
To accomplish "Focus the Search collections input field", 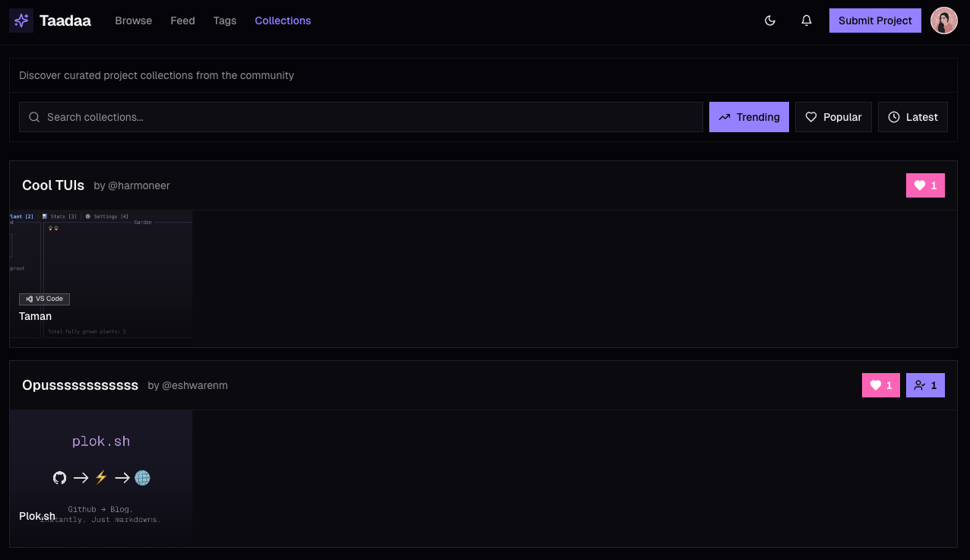I will coord(365,117).
